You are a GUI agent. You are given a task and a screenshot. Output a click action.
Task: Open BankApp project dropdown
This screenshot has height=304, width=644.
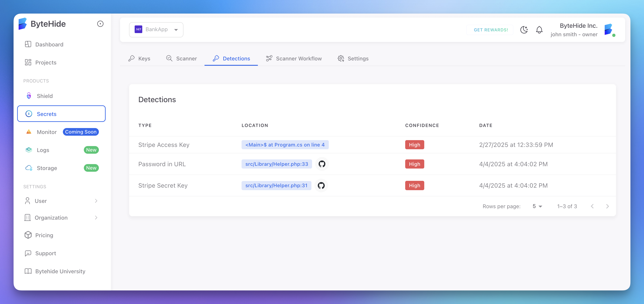pyautogui.click(x=156, y=29)
